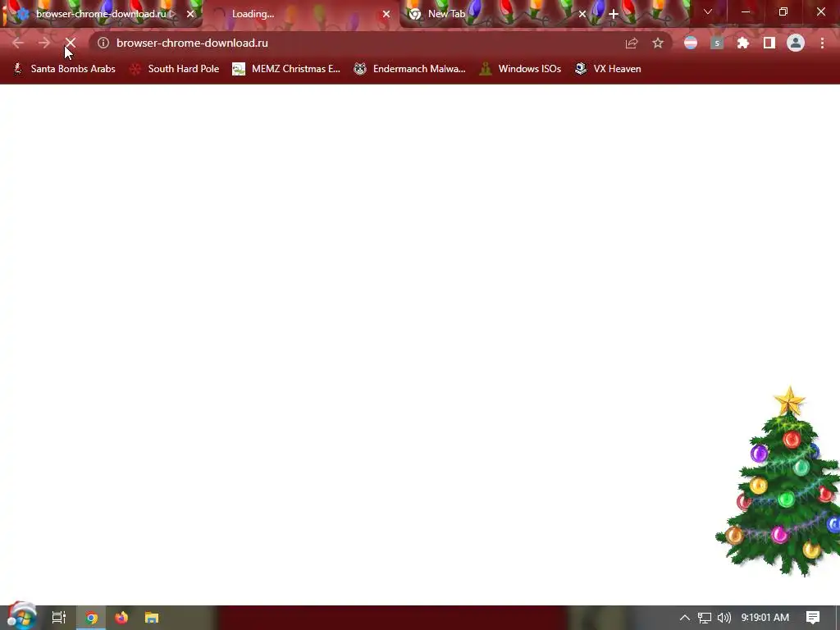
Task: Show hidden tray icons chevron
Action: [x=685, y=618]
